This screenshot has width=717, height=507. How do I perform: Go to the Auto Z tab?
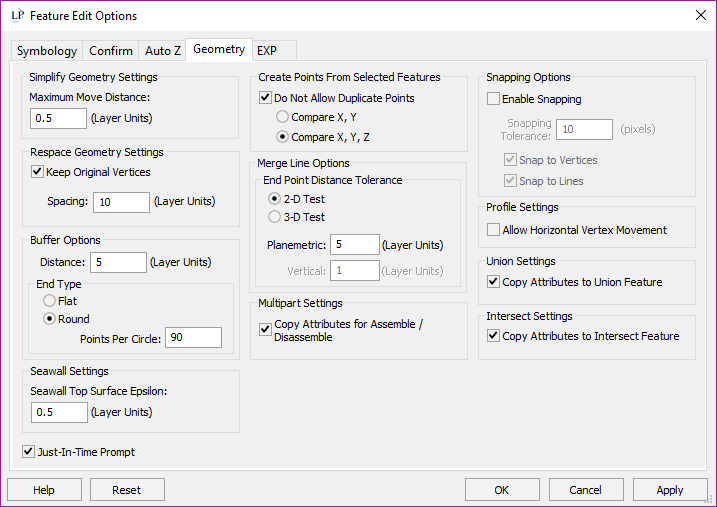pyautogui.click(x=163, y=51)
